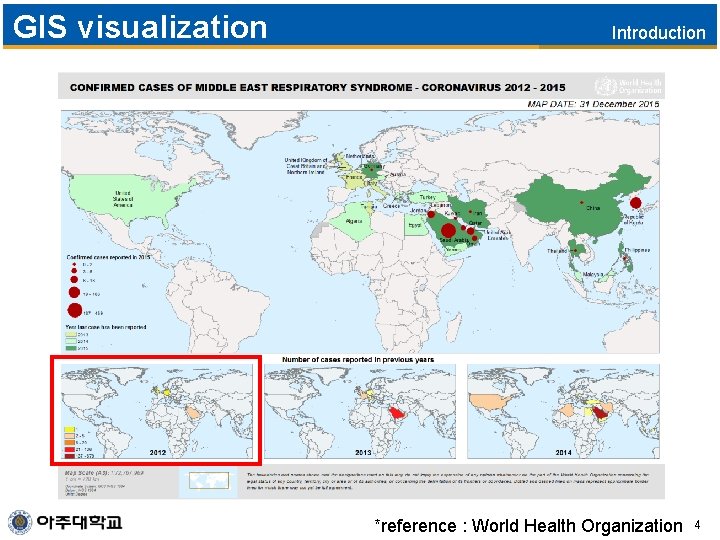Click the 'CONFIRMED CASES OF MIDDLE EAST RESPIRATORY SYNDROME' heading
Viewport: 720px width, 540px height.
318,87
